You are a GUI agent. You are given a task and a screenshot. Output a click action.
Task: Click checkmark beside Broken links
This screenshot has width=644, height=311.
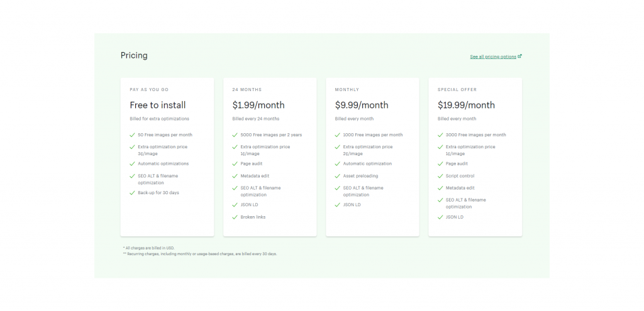tap(235, 217)
